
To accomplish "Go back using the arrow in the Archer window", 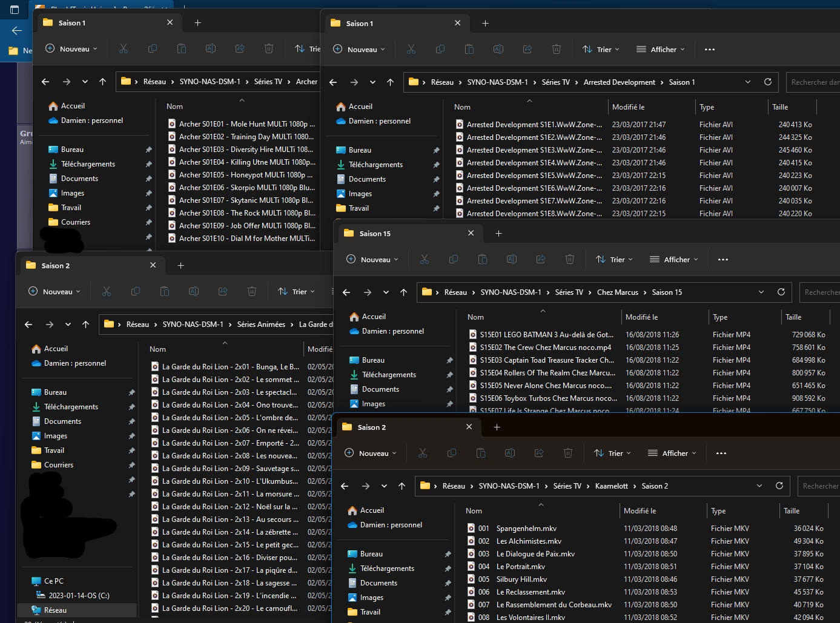I will (x=45, y=82).
